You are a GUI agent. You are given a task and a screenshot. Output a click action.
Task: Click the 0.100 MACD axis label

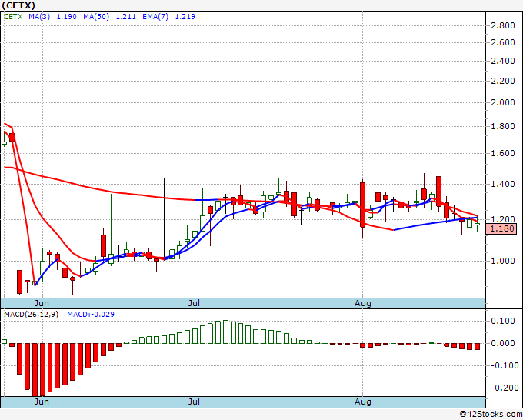click(503, 322)
